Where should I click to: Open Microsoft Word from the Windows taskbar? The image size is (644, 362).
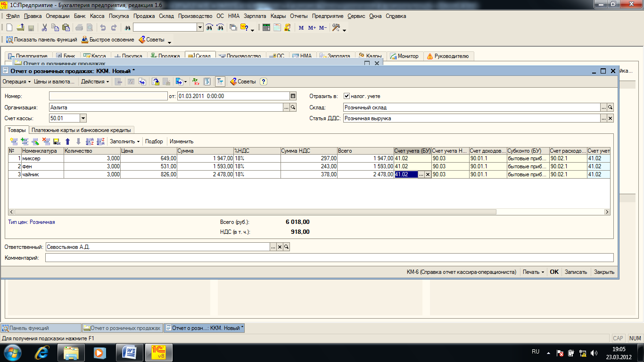[x=130, y=352]
